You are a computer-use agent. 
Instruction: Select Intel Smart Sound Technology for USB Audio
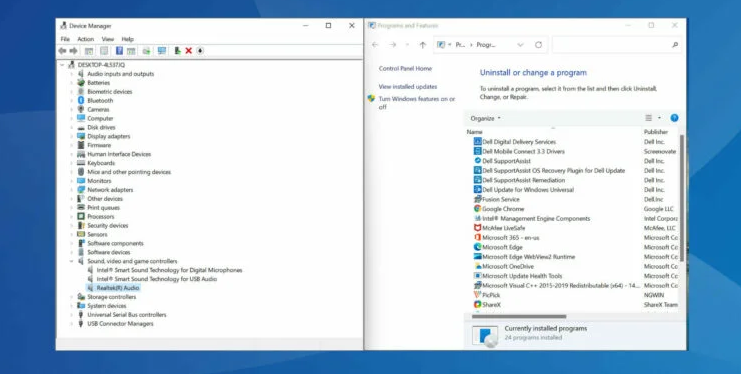pos(156,279)
